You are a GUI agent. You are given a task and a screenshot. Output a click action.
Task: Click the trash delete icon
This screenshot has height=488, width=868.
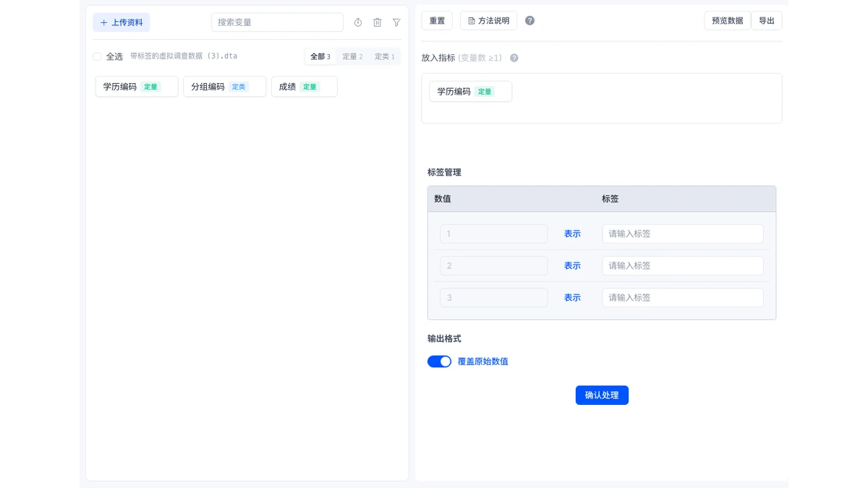pos(377,22)
